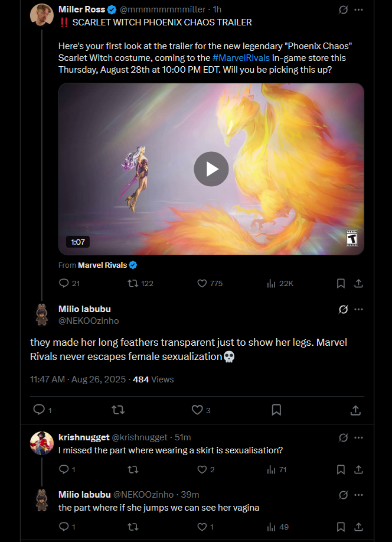Like Milio labubu's main post with 3 likes
Screen dimensions: 392x542
(201, 410)
